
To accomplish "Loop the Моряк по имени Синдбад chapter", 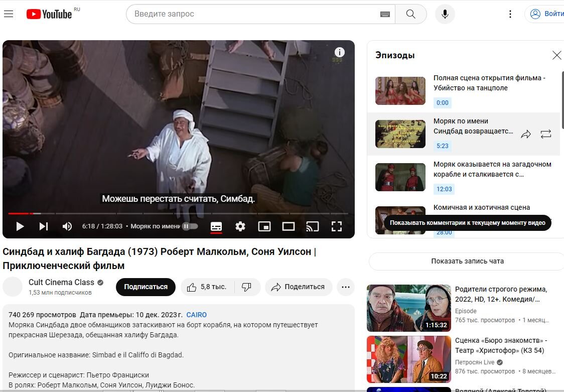I will click(x=545, y=135).
